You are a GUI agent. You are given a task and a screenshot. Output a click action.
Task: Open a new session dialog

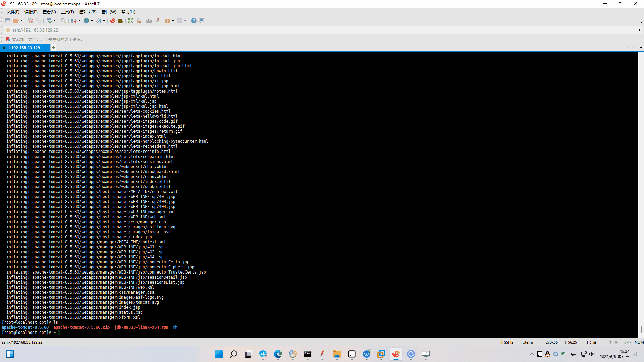coord(7,21)
